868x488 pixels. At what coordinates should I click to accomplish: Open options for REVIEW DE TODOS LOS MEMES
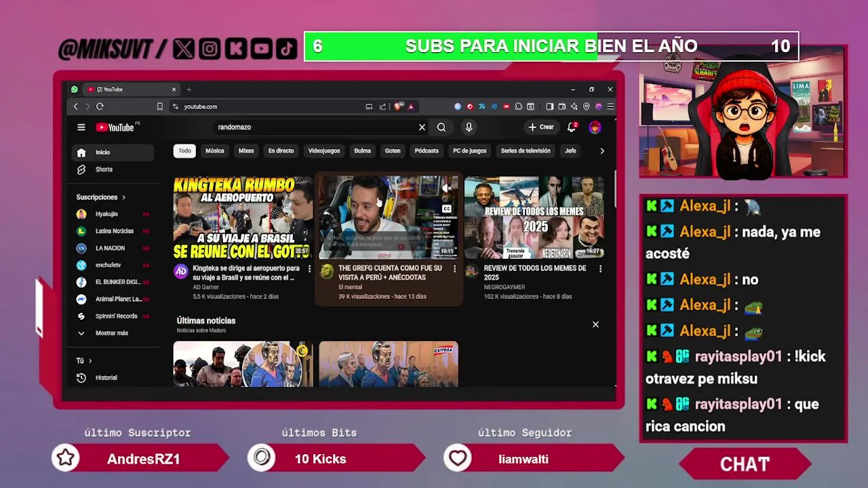pos(600,269)
